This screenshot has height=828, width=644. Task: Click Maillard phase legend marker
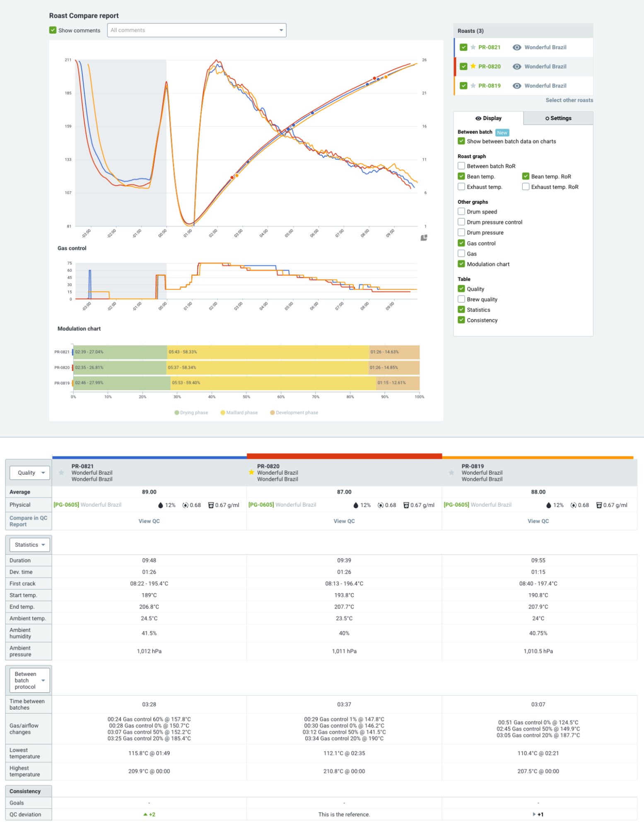pyautogui.click(x=223, y=413)
